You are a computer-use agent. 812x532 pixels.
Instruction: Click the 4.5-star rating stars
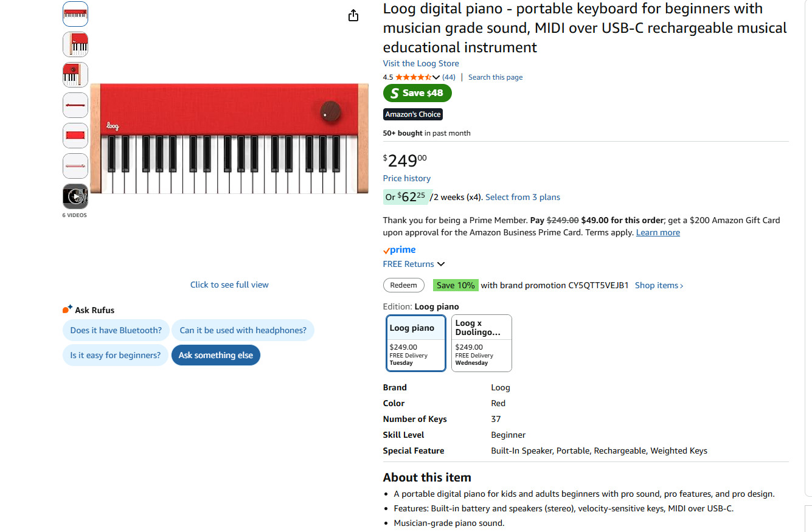tap(414, 77)
